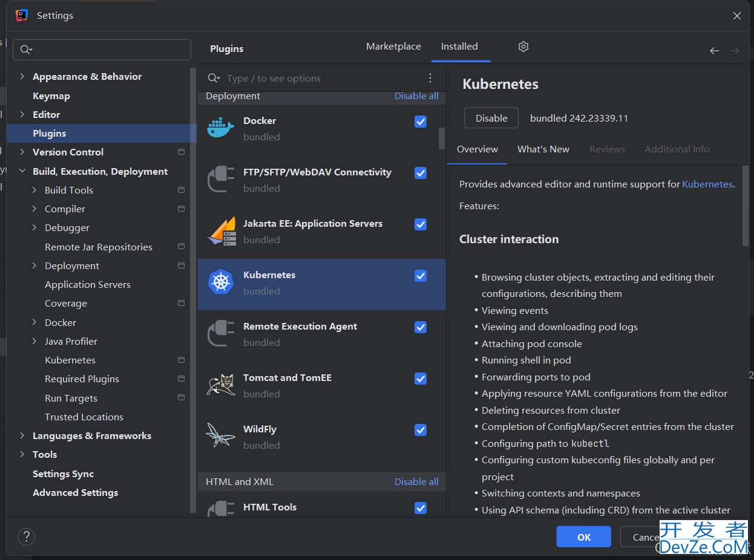Click the Tomcat cat icon
Viewport: 754px width, 560px height.
click(x=221, y=385)
